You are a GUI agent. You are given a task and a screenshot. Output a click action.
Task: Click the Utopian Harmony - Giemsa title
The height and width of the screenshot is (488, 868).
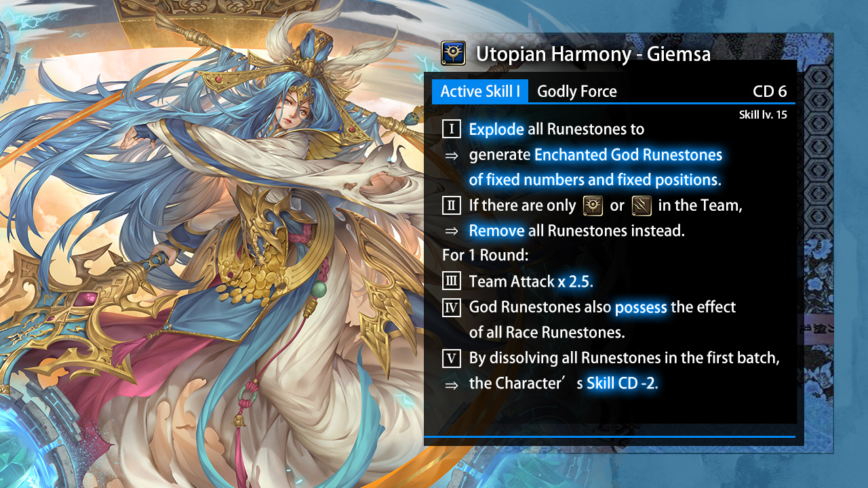[x=593, y=54]
